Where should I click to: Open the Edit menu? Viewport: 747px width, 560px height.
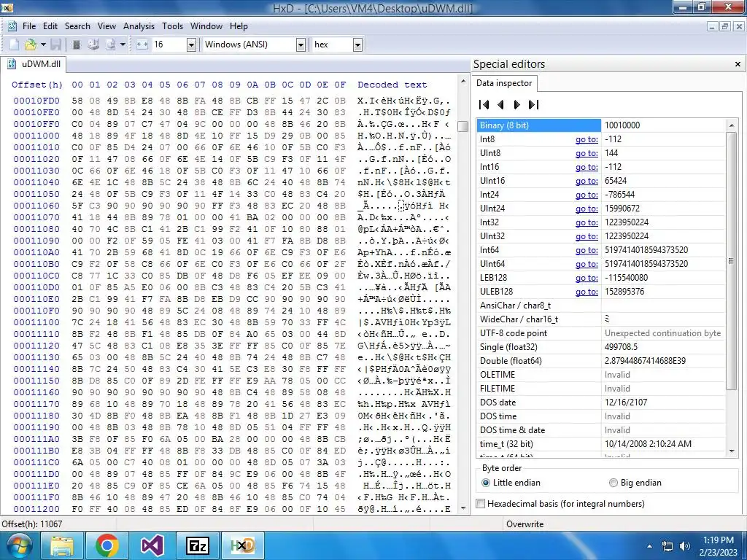pyautogui.click(x=50, y=26)
